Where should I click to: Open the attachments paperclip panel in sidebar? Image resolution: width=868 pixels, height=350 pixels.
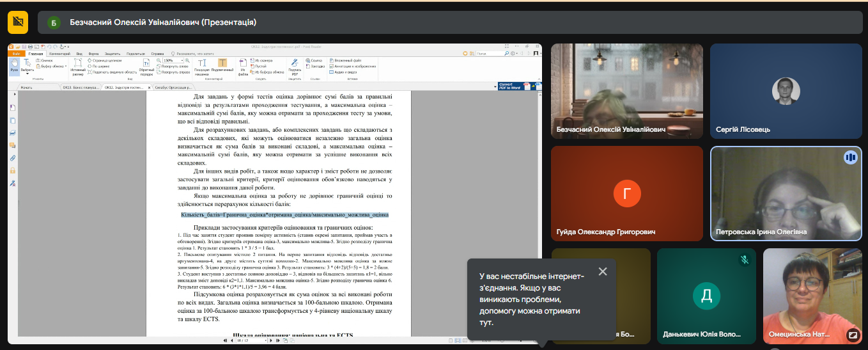13,158
